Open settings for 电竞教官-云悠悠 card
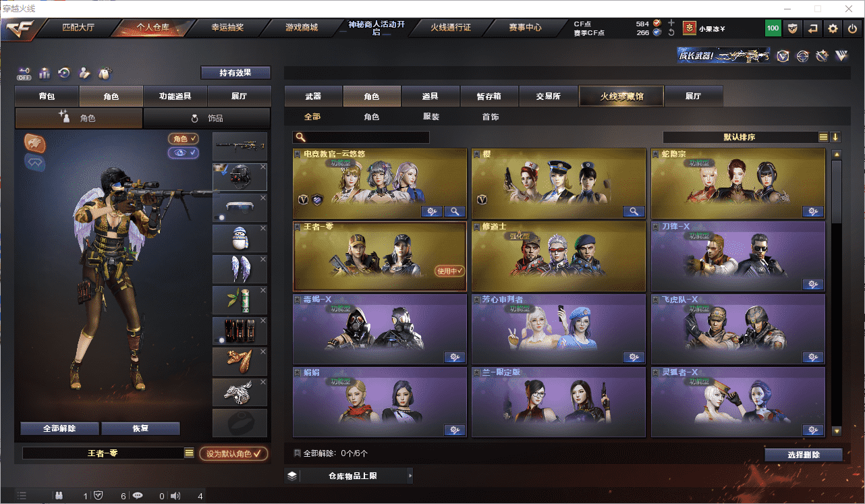865x504 pixels. coord(432,212)
